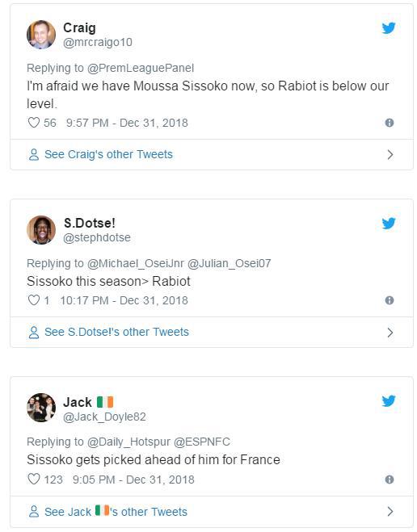The height and width of the screenshot is (532, 417).
Task: Expand the chevron beside Craig's other Tweets
Action: click(390, 155)
